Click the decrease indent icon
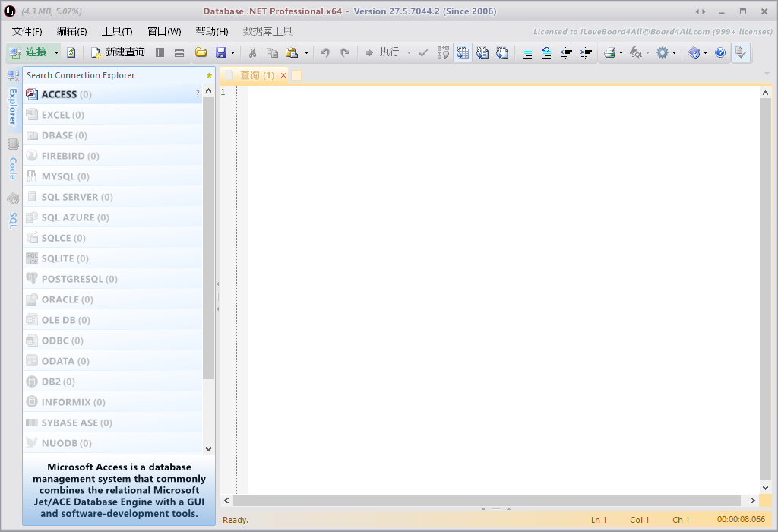This screenshot has width=778, height=532. 566,52
